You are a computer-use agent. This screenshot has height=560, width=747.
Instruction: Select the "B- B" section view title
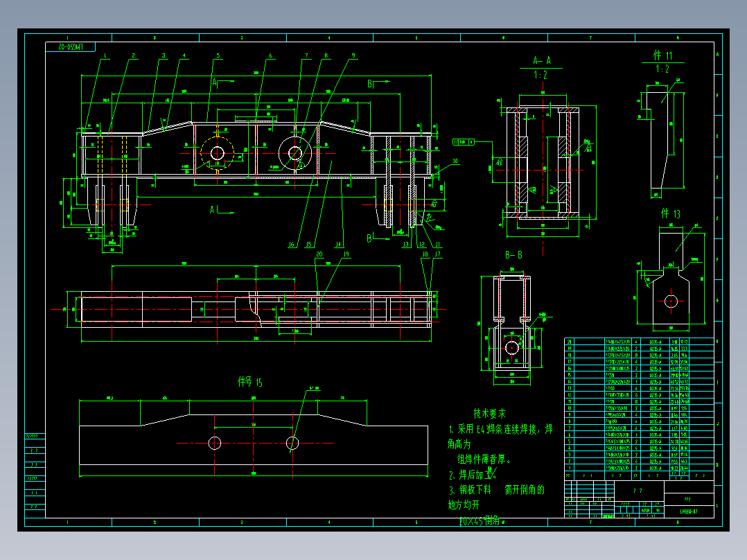[x=513, y=255]
